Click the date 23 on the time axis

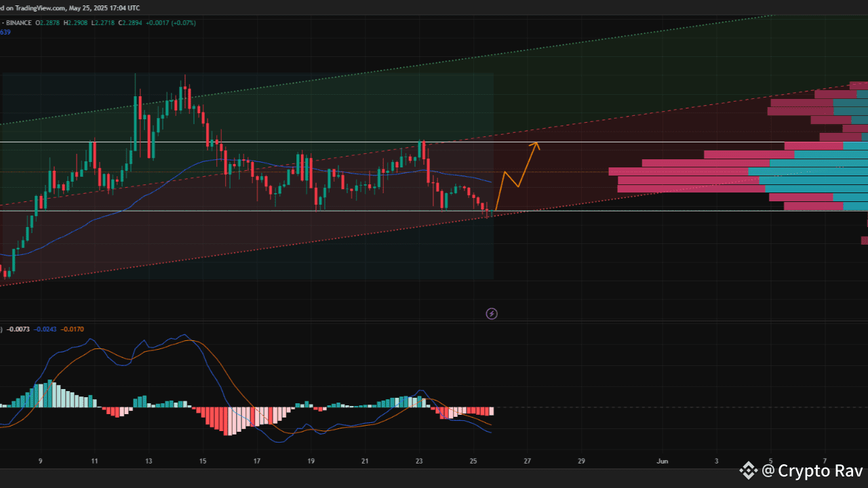pos(418,461)
